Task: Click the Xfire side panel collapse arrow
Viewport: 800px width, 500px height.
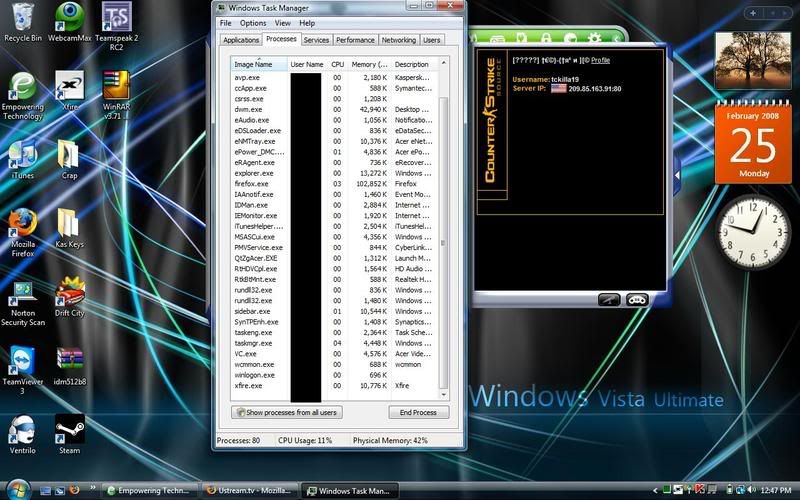Action: 677,176
